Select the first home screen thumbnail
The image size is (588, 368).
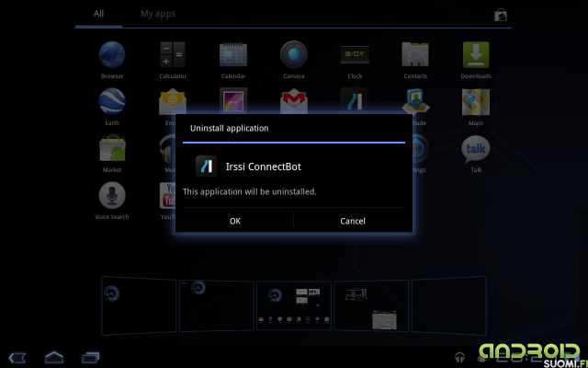coord(139,305)
